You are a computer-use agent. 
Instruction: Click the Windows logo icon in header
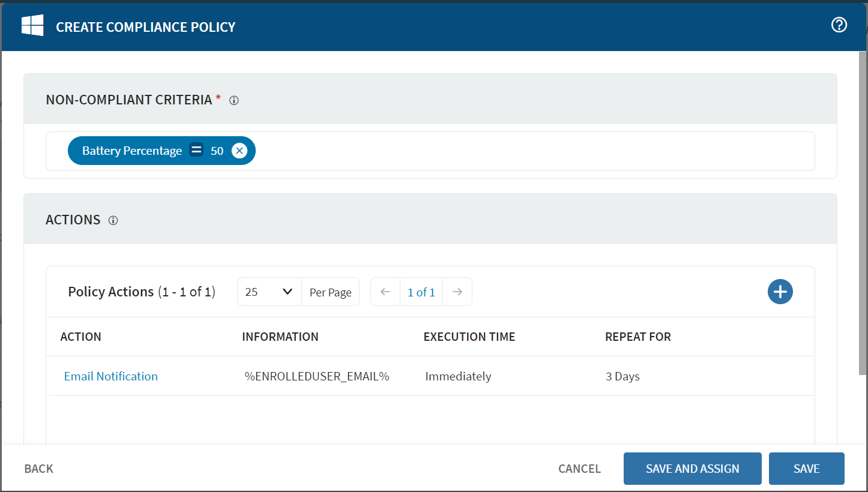click(x=33, y=25)
